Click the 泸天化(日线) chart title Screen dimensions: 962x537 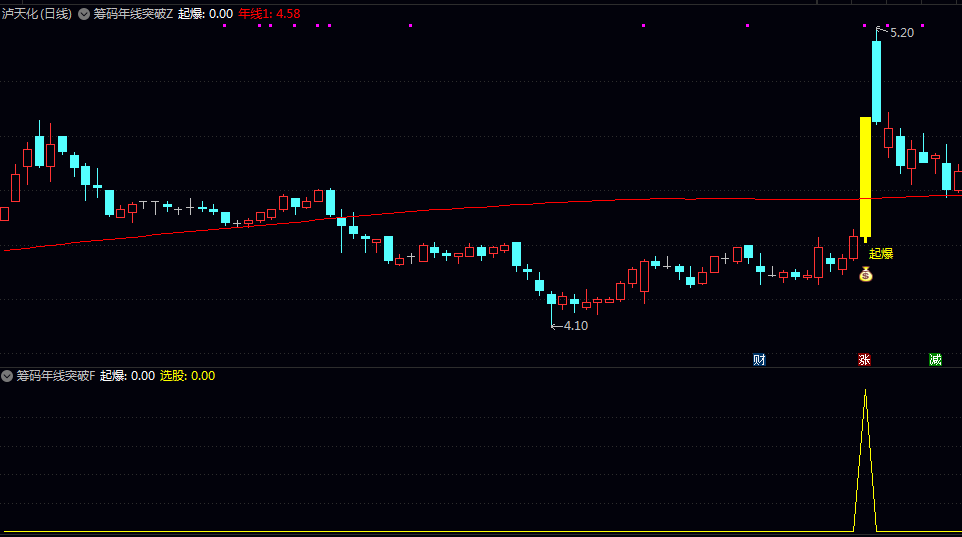(x=37, y=14)
